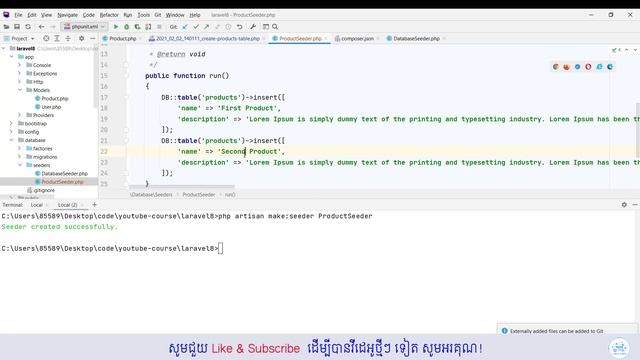The height and width of the screenshot is (360, 640).
Task: Collapse the Models folder
Action: point(20,90)
